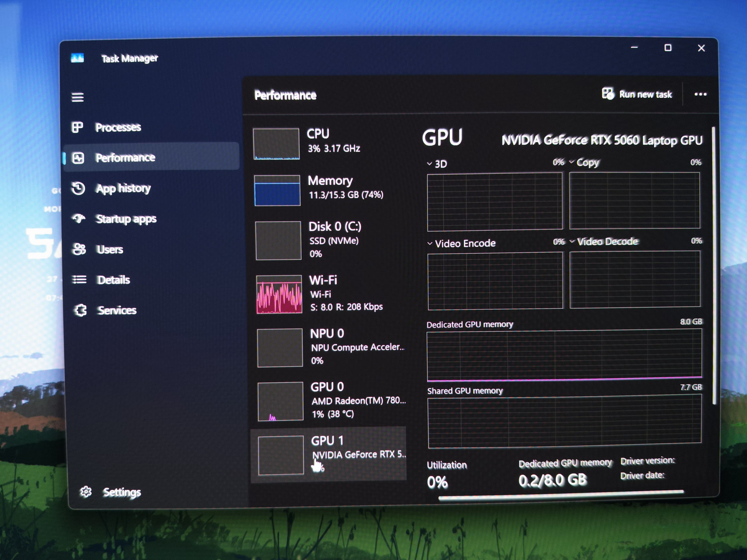Click the Driver date label

pos(642,476)
